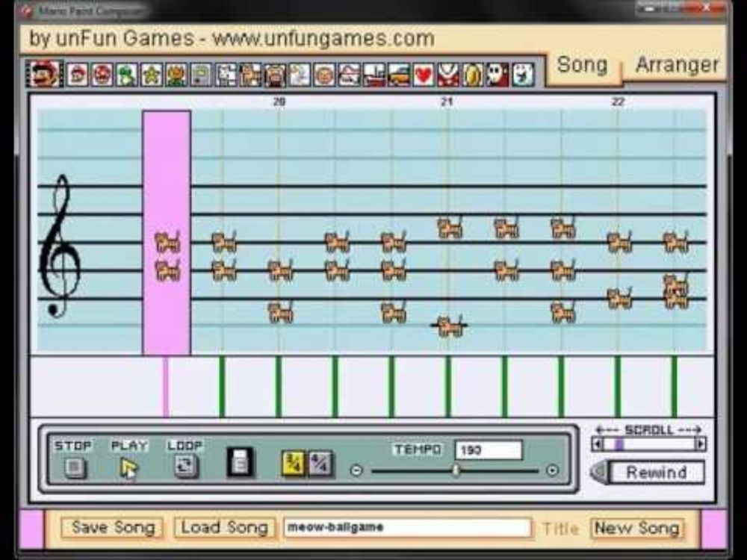Select the Coin instrument icon

(x=472, y=75)
